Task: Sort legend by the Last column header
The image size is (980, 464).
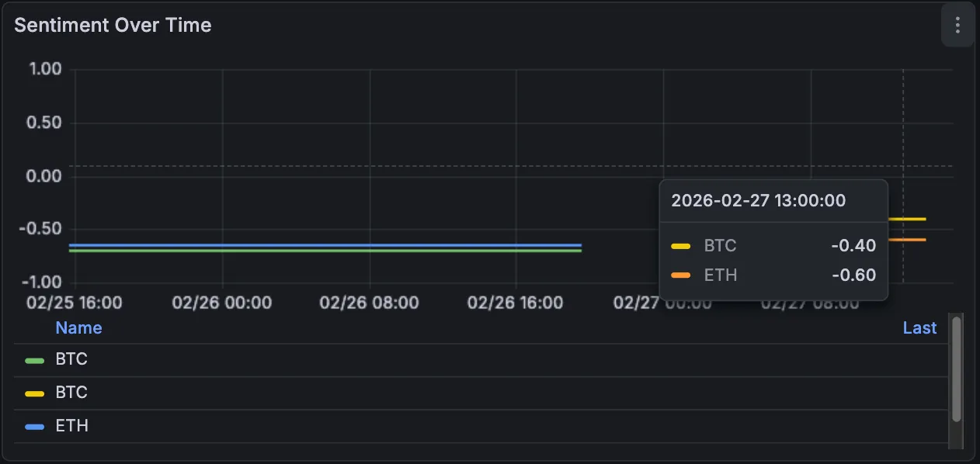Action: (919, 327)
